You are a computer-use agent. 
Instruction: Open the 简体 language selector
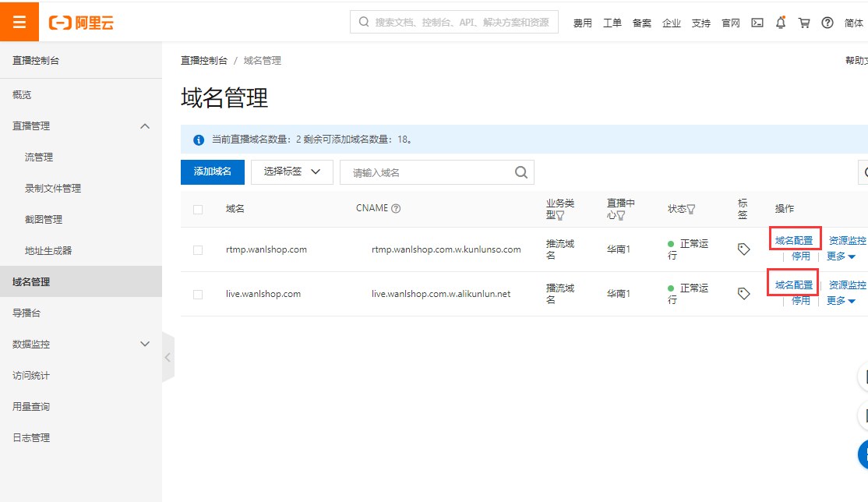click(854, 23)
